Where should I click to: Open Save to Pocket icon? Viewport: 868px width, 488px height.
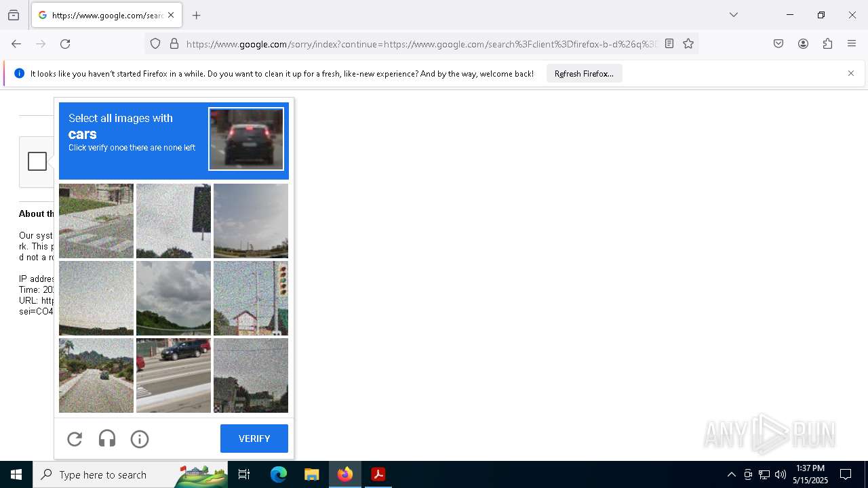(x=778, y=43)
